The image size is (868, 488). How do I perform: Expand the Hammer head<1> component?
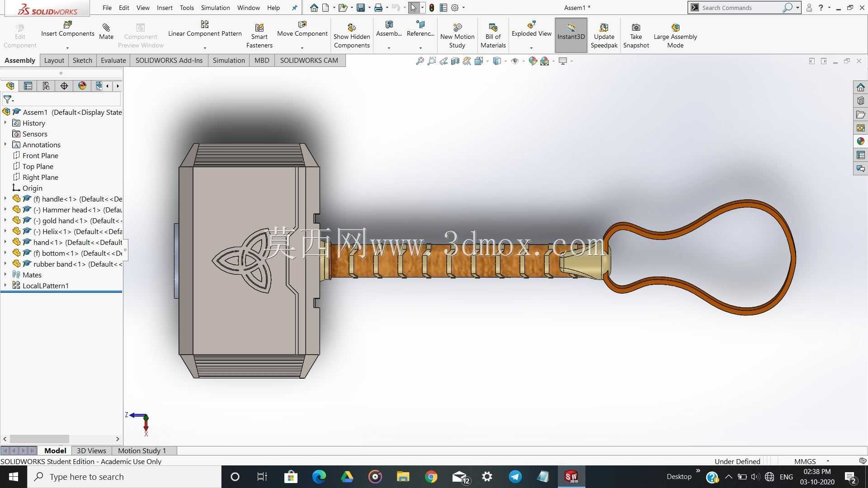pyautogui.click(x=5, y=210)
